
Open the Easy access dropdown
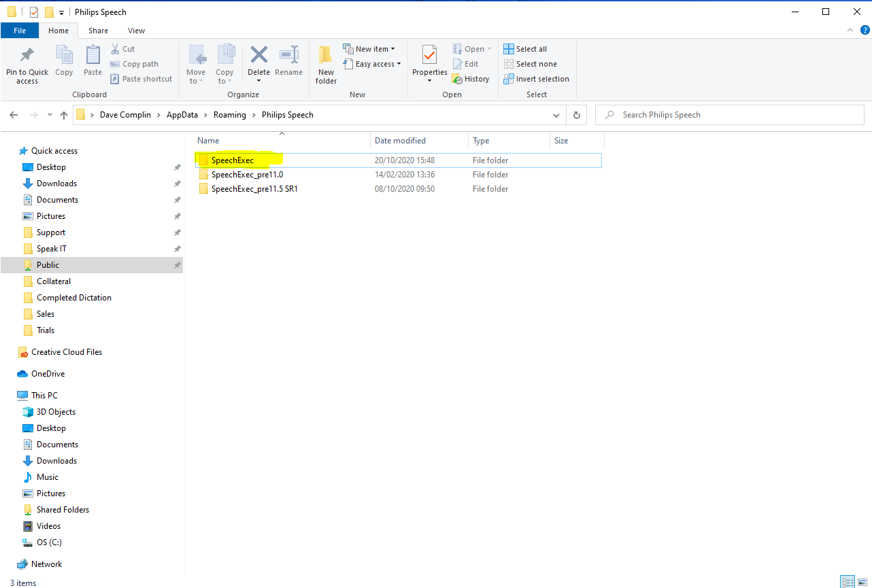coord(372,64)
